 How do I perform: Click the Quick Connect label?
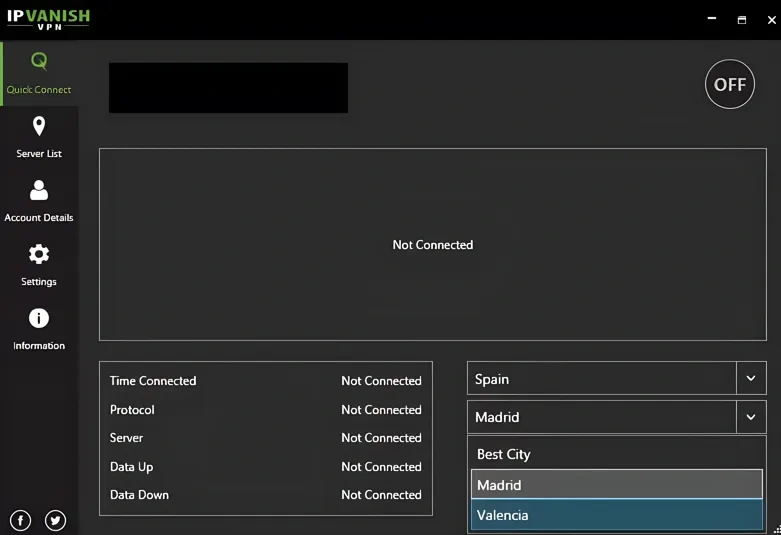coord(39,90)
